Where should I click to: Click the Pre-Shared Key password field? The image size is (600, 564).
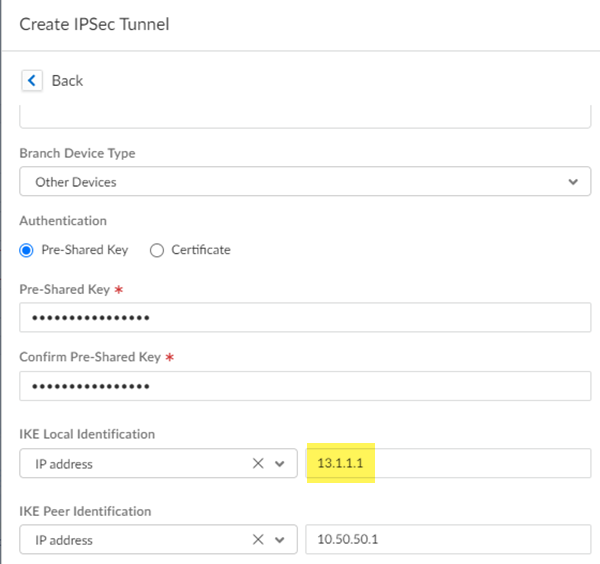(305, 318)
